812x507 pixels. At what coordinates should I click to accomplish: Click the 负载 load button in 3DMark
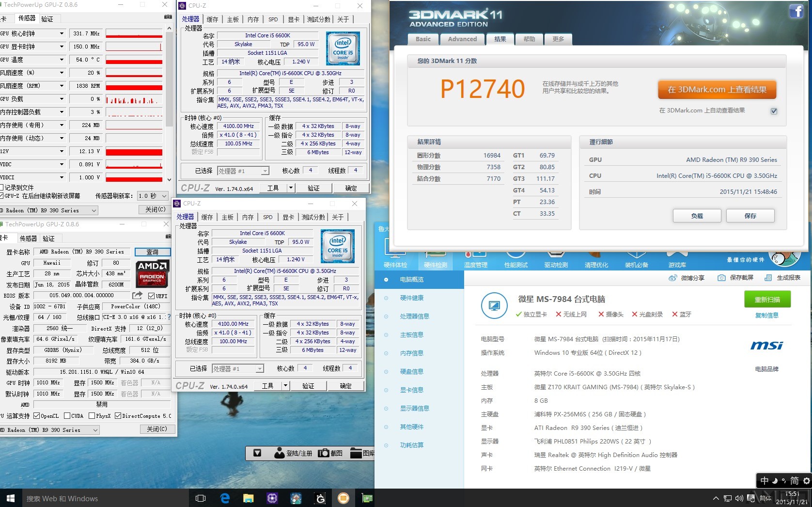click(x=697, y=216)
